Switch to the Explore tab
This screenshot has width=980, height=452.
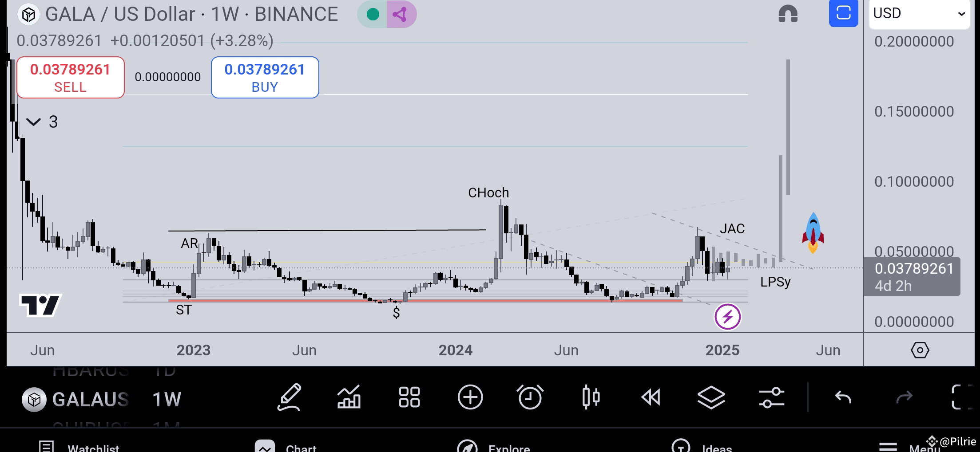coord(494,446)
